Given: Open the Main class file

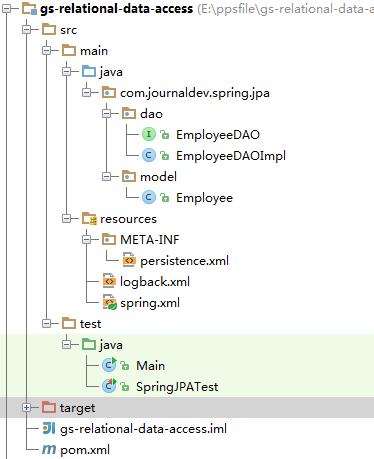Looking at the screenshot, I should [x=150, y=366].
